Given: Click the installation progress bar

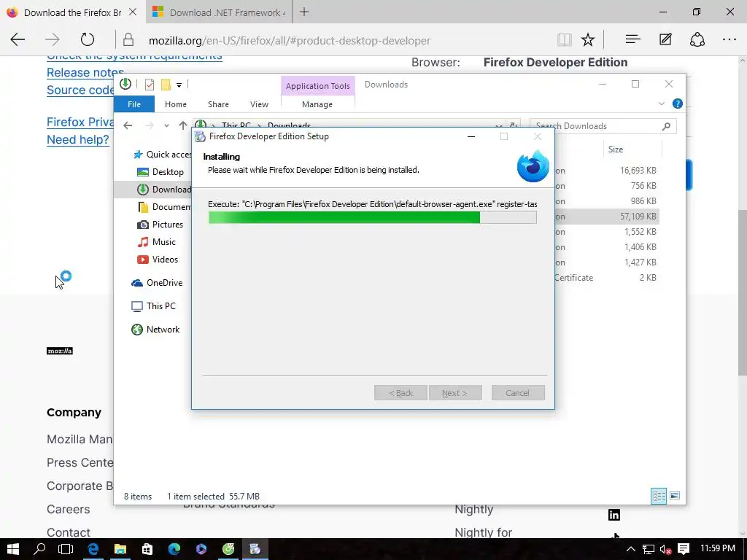Looking at the screenshot, I should [373, 217].
